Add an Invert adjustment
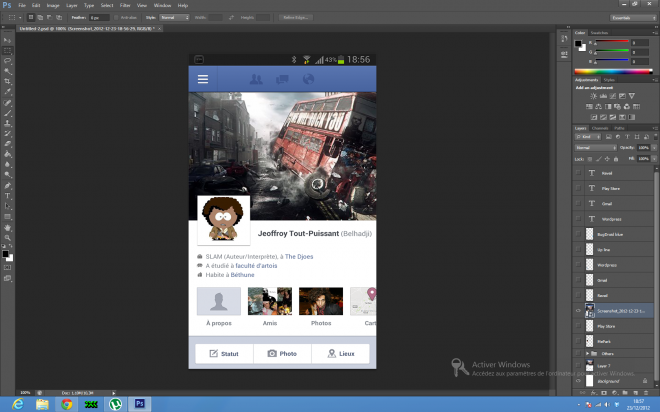This screenshot has height=412, width=660. [594, 117]
